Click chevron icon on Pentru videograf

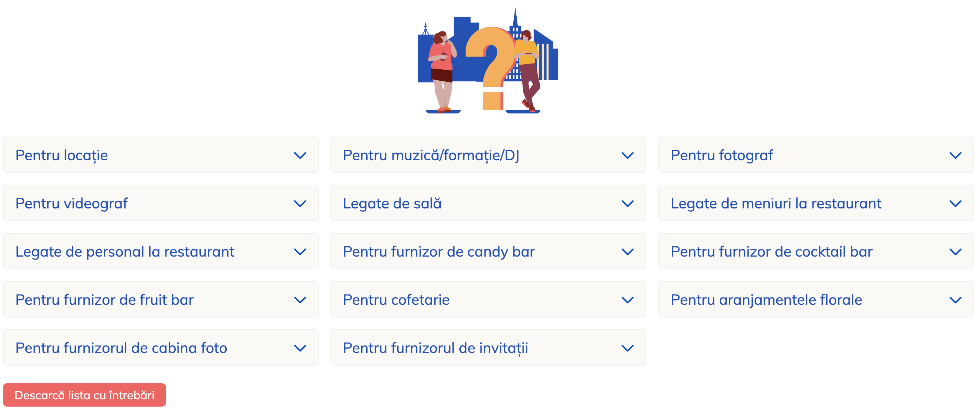pyautogui.click(x=300, y=204)
